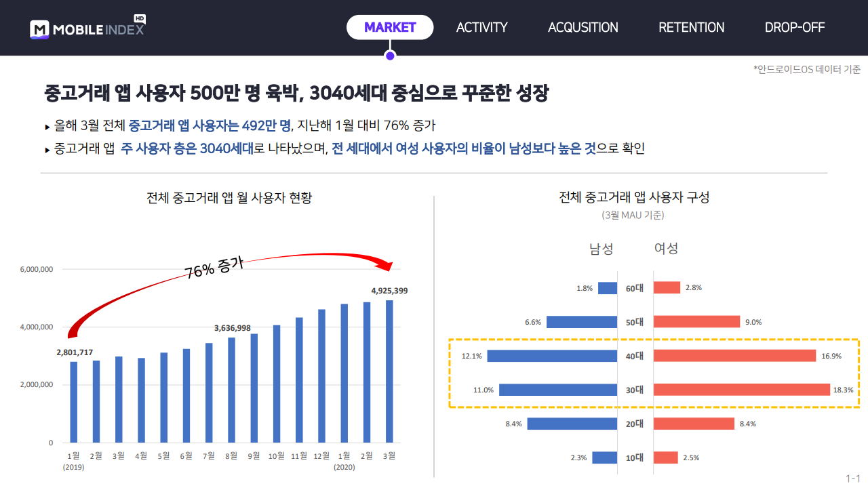Click the Mobile Index logo

[x=87, y=27]
